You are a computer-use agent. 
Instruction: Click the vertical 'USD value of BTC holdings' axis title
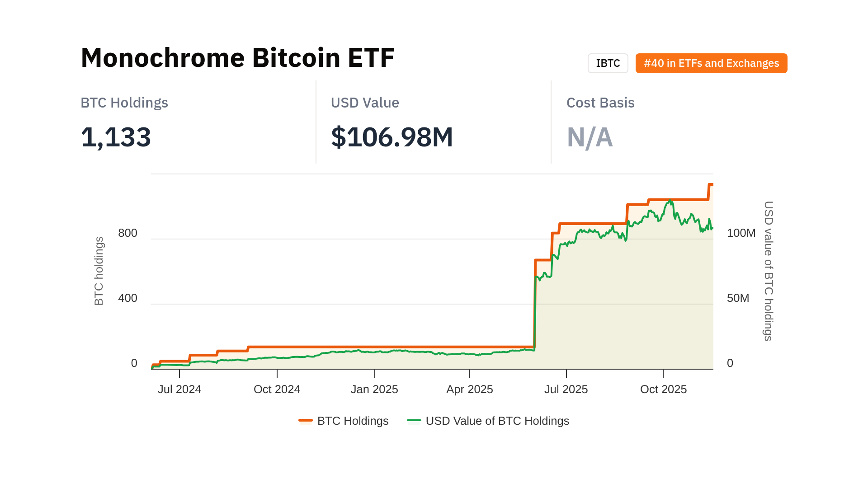coord(768,271)
